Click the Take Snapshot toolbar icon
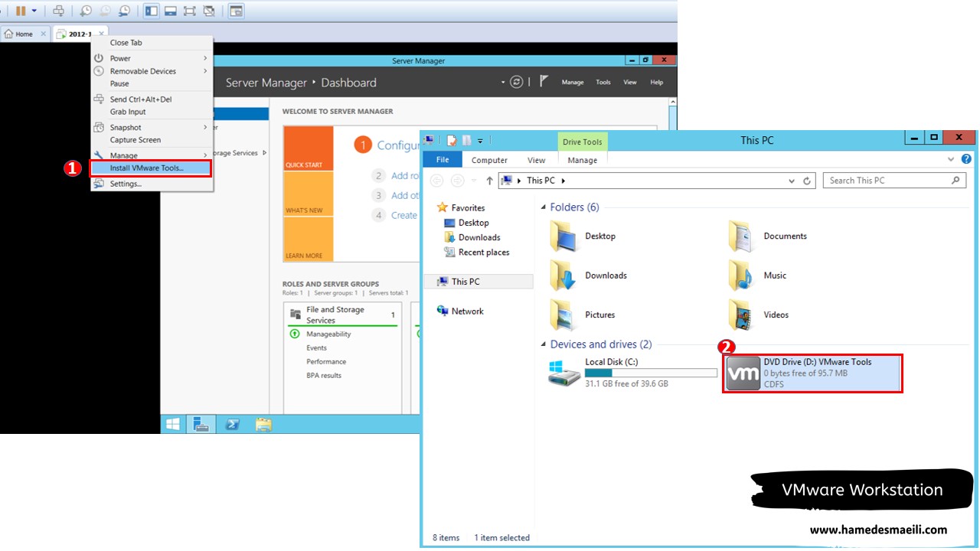Viewport: 980px width, 551px height. click(86, 11)
